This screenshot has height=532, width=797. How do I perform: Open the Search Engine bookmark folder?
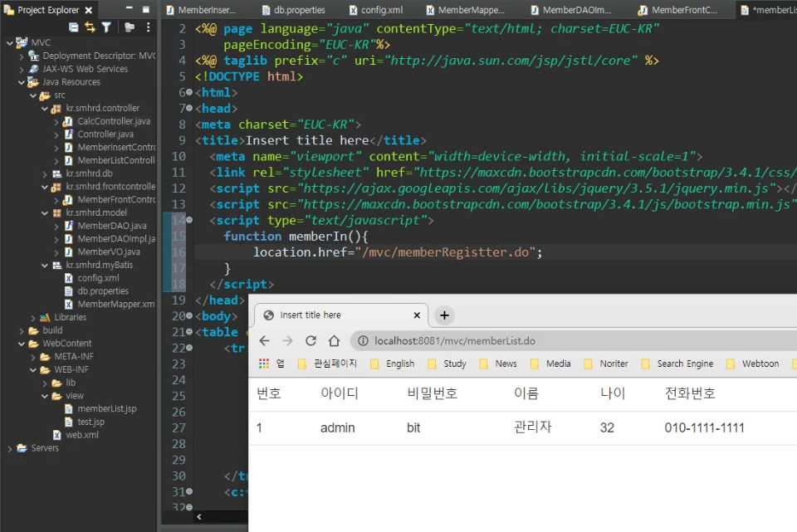677,364
